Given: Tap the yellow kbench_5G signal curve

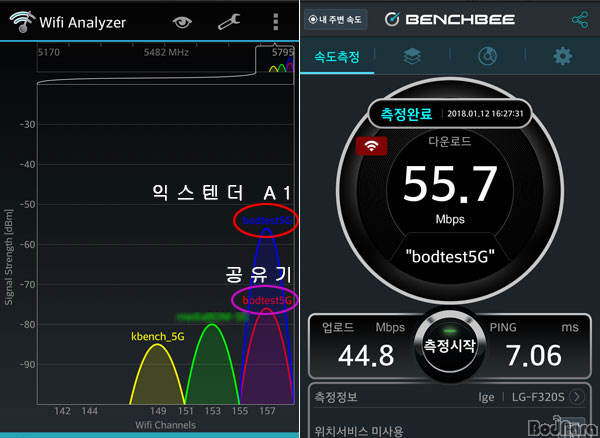Looking at the screenshot, I should click(x=158, y=375).
